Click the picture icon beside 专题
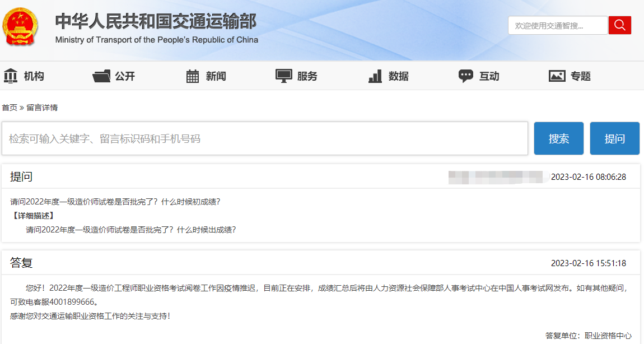The width and height of the screenshot is (644, 344). pyautogui.click(x=556, y=75)
